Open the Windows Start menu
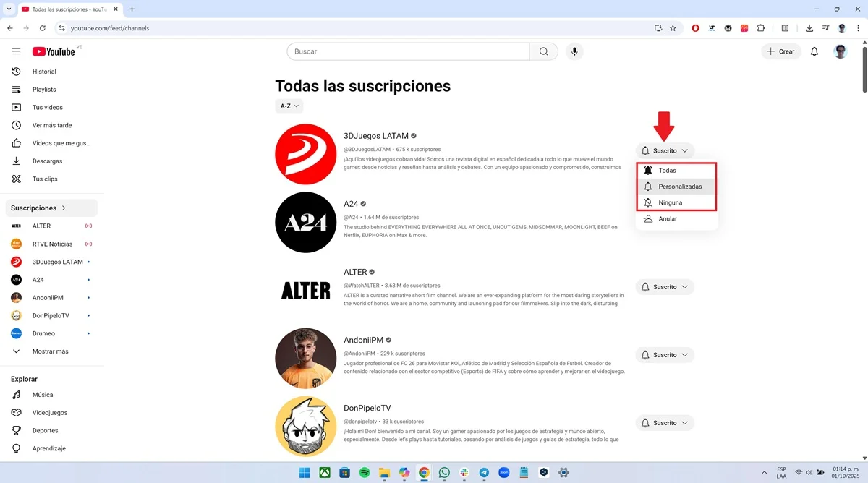 tap(305, 473)
